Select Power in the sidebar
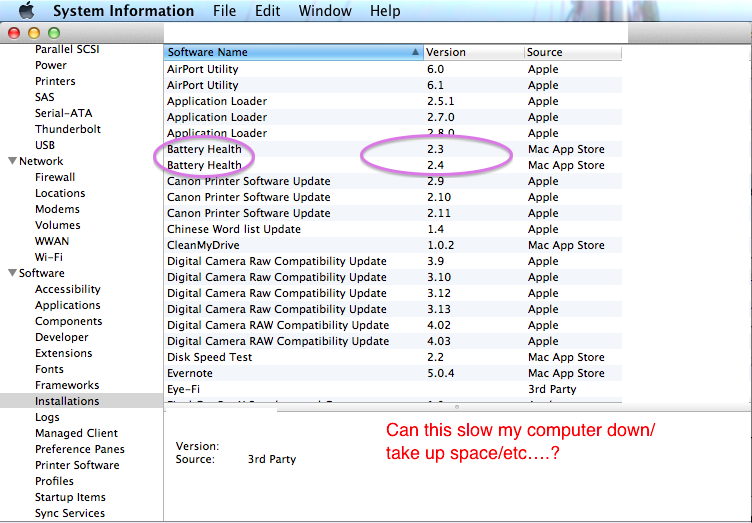 point(50,65)
